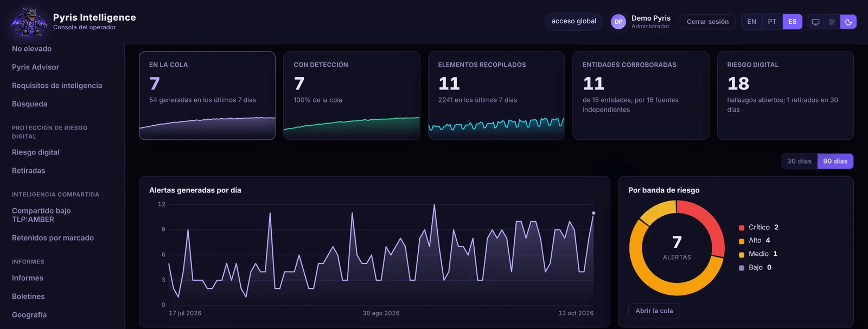Click the Medio legend swatch
Viewport: 868px width, 329px height.
742,255
